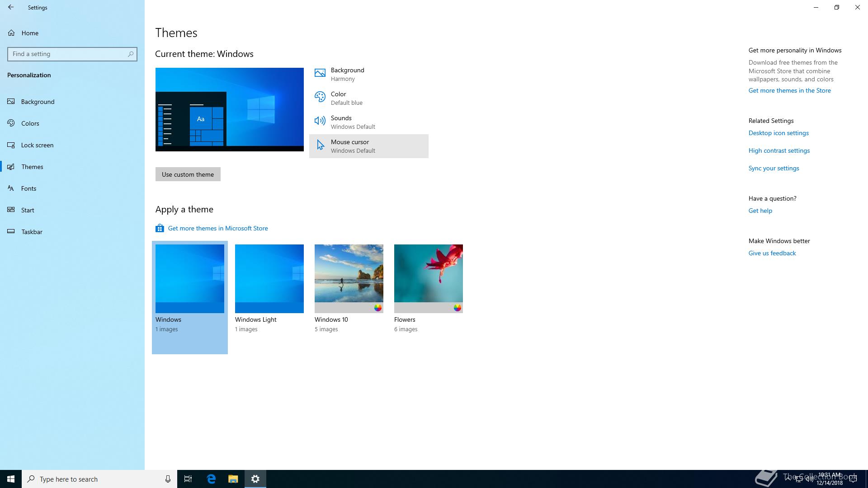Image resolution: width=868 pixels, height=488 pixels.
Task: Click the Settings gear taskbar icon
Action: point(255,479)
